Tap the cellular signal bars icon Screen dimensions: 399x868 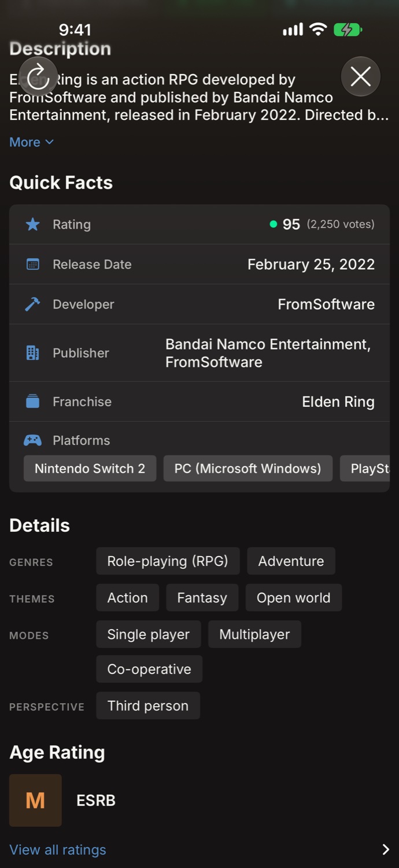(x=293, y=30)
